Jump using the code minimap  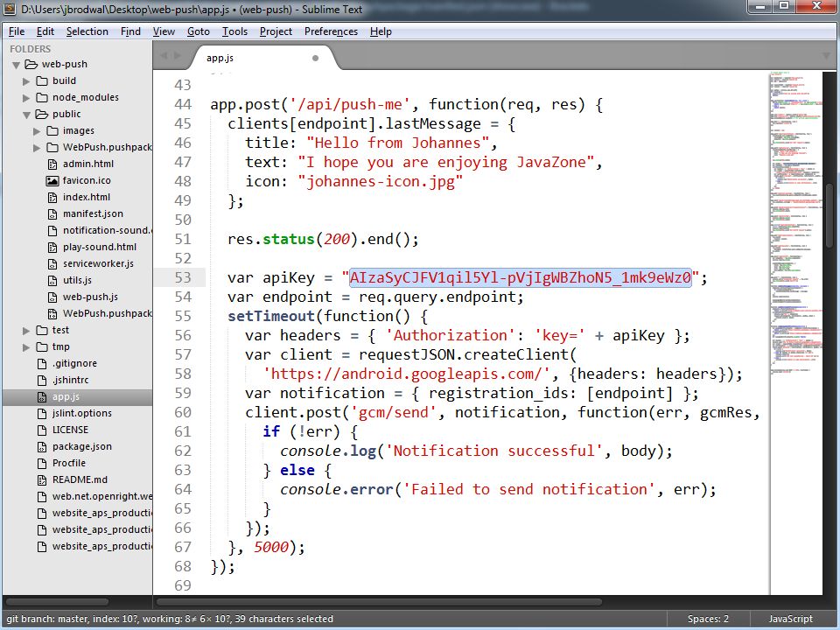pos(795,223)
